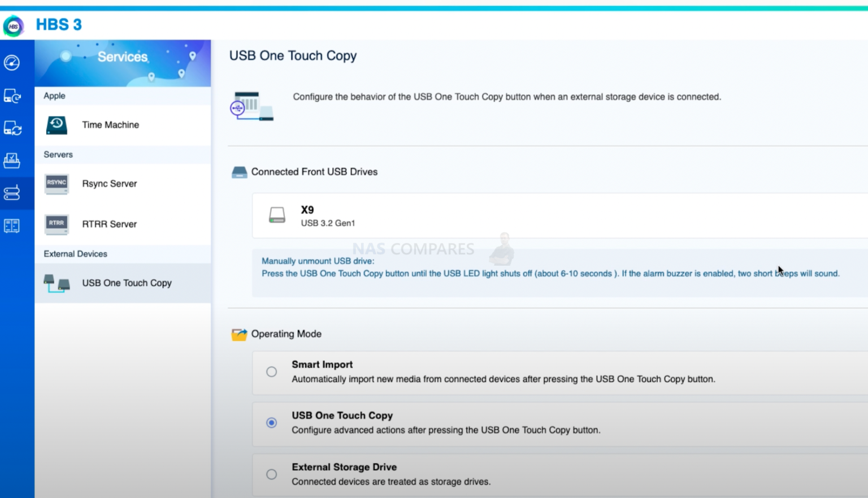Screen dimensions: 868x498
Task: Open the RTRR Server settings
Action: pyautogui.click(x=109, y=224)
